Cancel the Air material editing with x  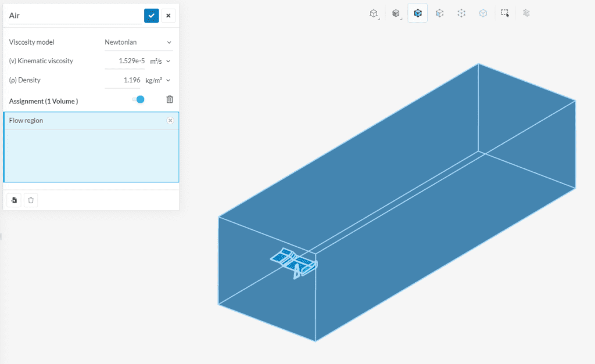click(168, 16)
